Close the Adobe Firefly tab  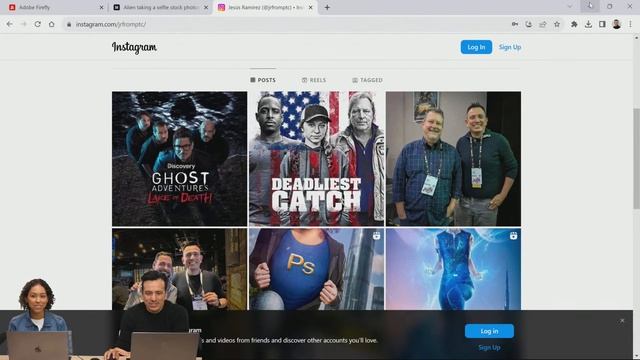(x=102, y=7)
